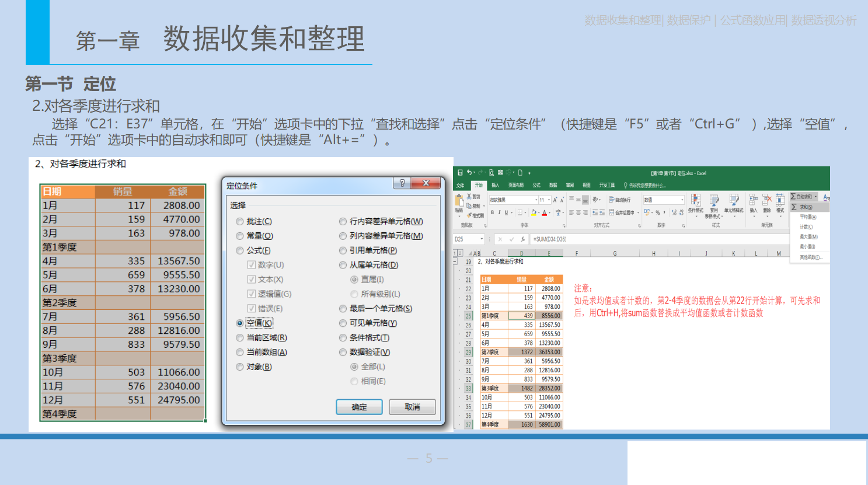Expand the AutoSum (自动求和) dropdown arrow
Image resolution: width=868 pixels, height=485 pixels.
(x=815, y=197)
